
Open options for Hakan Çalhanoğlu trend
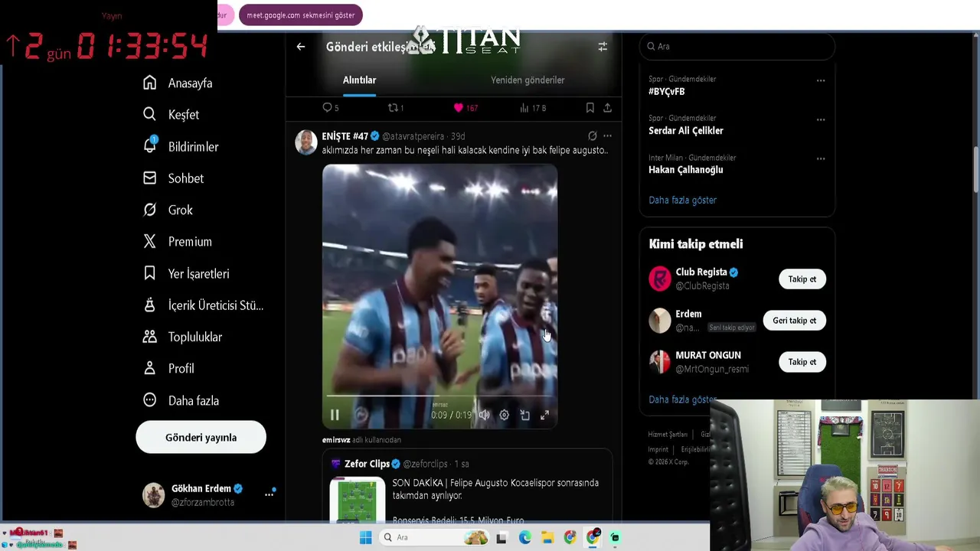click(821, 159)
